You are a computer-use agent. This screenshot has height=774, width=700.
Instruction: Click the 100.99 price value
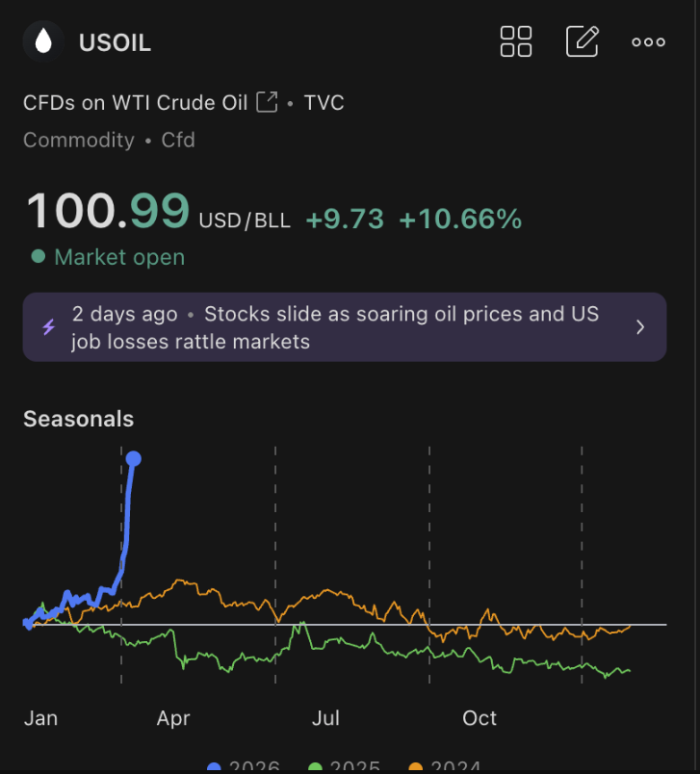tap(108, 211)
